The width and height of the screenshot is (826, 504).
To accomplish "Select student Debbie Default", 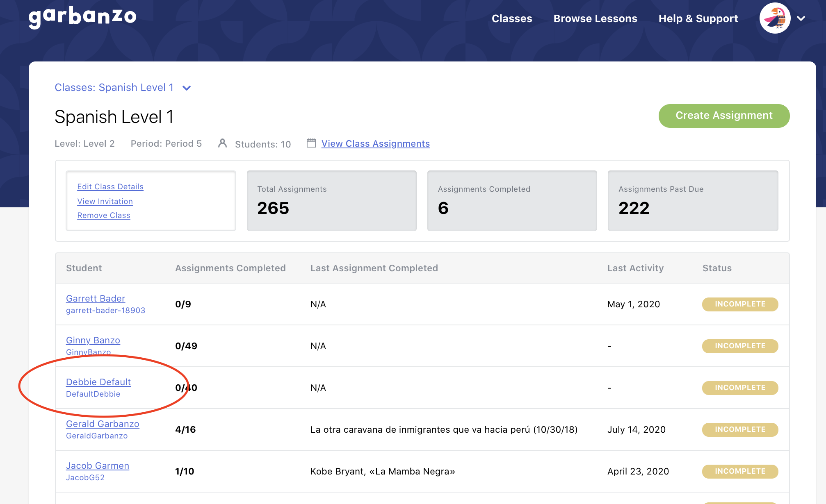I will pyautogui.click(x=98, y=382).
